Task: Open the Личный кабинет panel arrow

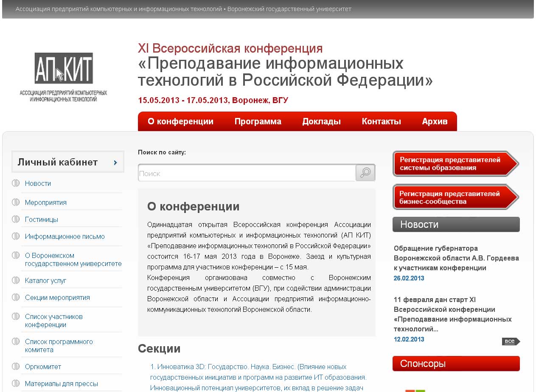Action: coord(115,162)
